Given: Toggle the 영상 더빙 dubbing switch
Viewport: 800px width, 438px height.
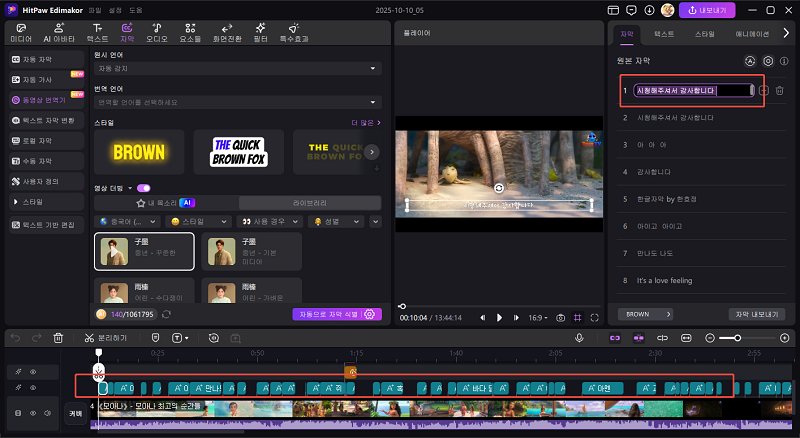Looking at the screenshot, I should point(144,187).
